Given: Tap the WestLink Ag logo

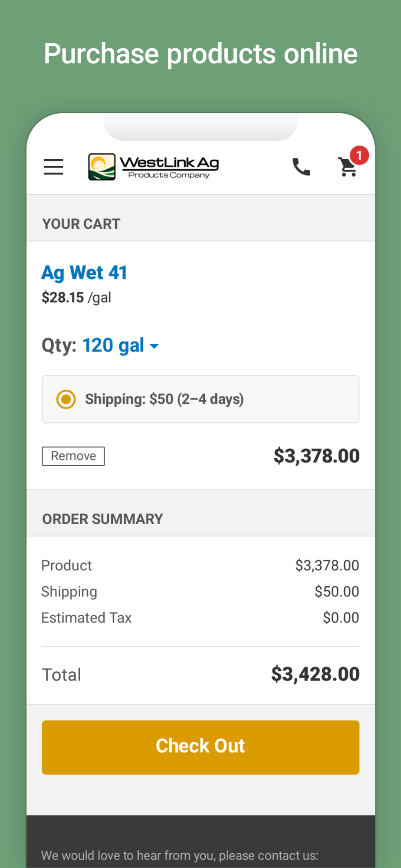Looking at the screenshot, I should (154, 167).
